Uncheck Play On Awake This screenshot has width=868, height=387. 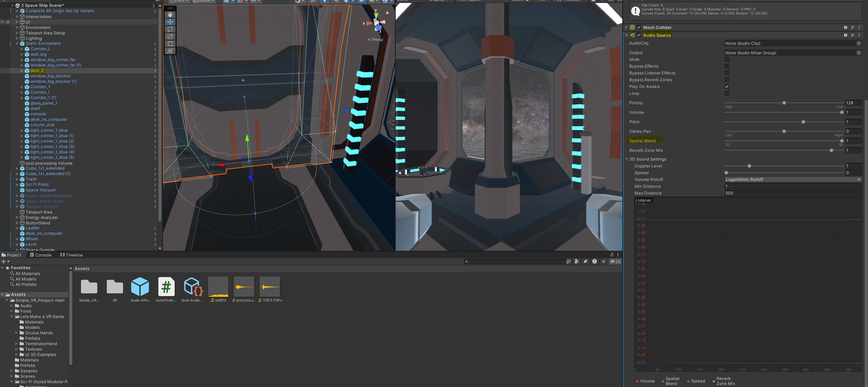coord(727,87)
